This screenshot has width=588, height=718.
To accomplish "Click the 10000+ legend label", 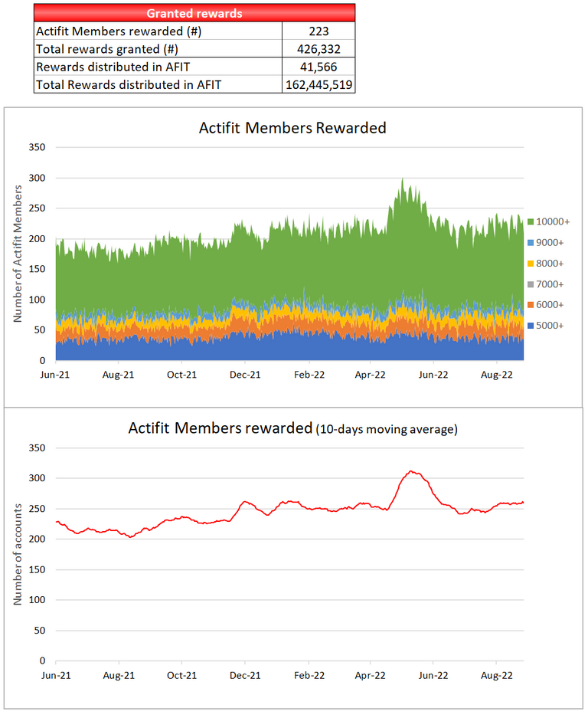I will point(553,221).
